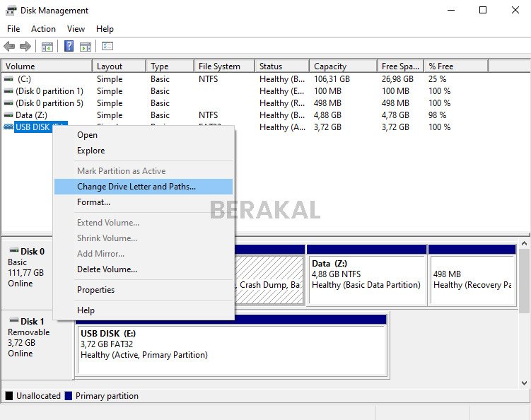Screen dimensions: 531x420
Task: Click the scroll up arrow in disk pane
Action: click(x=524, y=243)
